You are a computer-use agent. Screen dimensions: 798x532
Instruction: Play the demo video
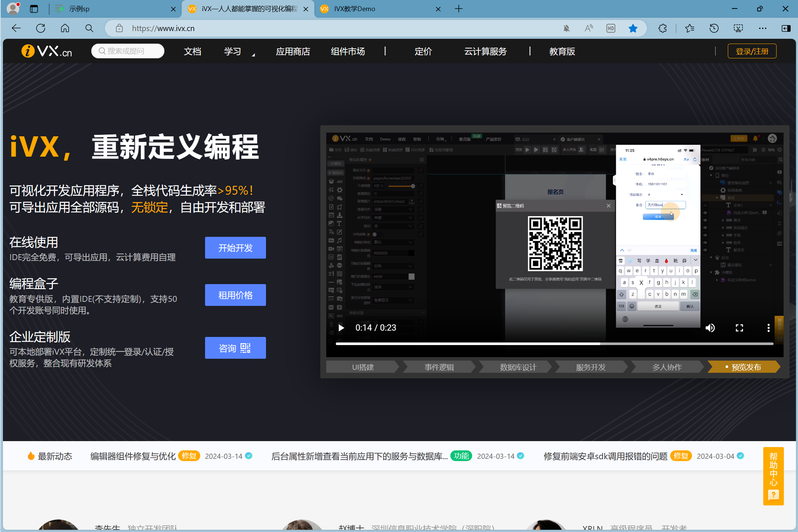pyautogui.click(x=341, y=328)
